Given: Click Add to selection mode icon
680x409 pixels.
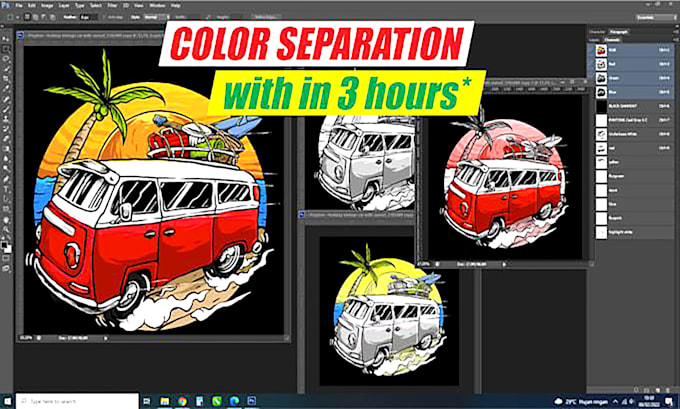Looking at the screenshot, I should coord(36,17).
